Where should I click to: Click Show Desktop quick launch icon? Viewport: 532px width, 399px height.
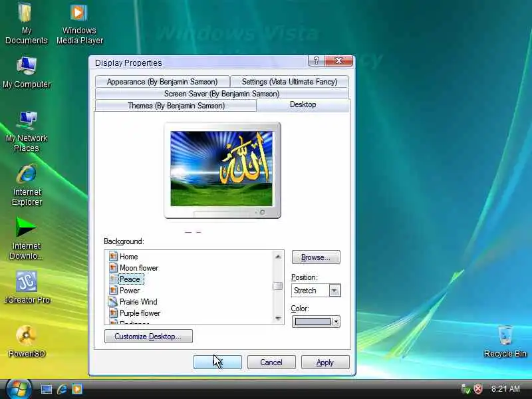coord(47,389)
